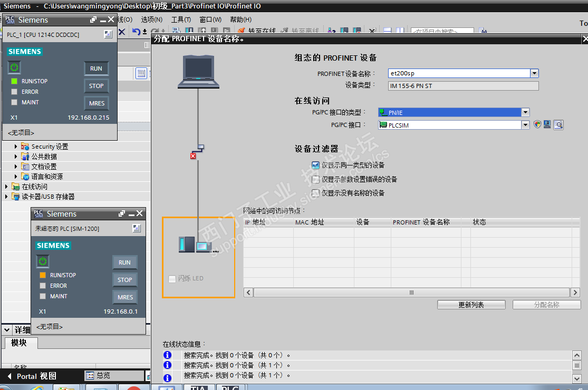Click RUN button in SIM-1200 simulator
Image resolution: width=588 pixels, height=390 pixels.
pyautogui.click(x=125, y=262)
